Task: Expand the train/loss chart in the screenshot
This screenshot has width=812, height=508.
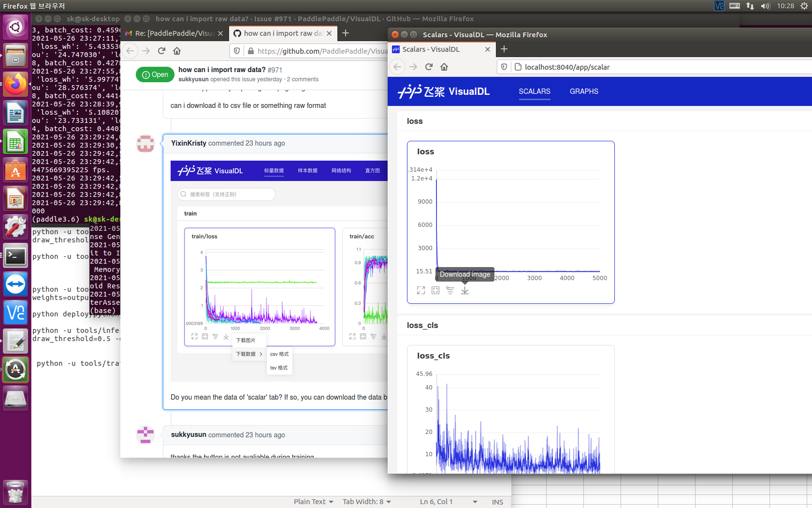Action: click(194, 336)
